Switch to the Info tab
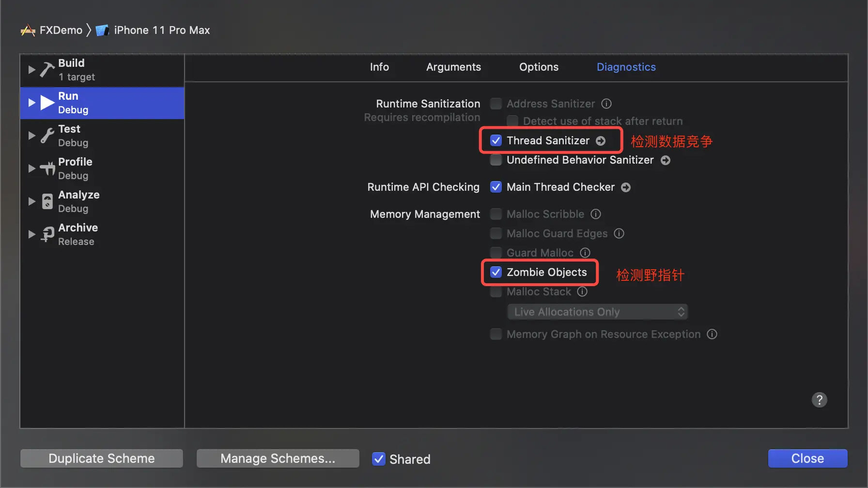This screenshot has width=868, height=488. point(379,67)
